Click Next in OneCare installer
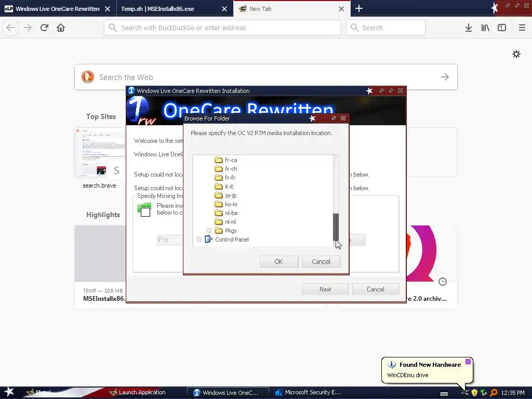The height and width of the screenshot is (399, 532). [325, 289]
